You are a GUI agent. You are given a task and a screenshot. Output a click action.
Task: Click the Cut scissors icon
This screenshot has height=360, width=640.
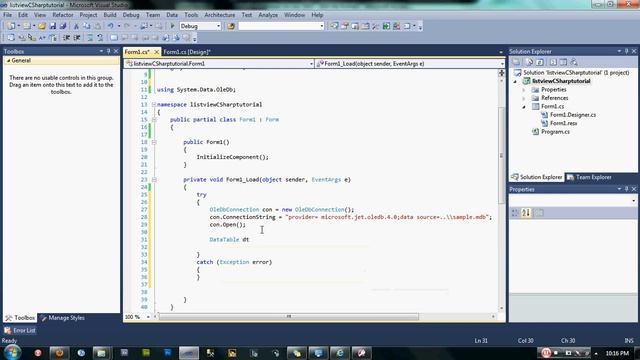coord(76,26)
